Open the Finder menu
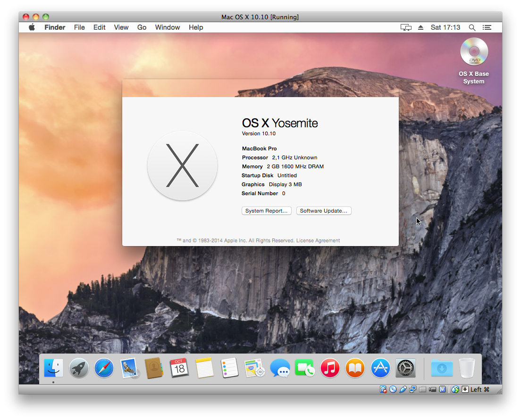This screenshot has width=521, height=420. pyautogui.click(x=55, y=27)
